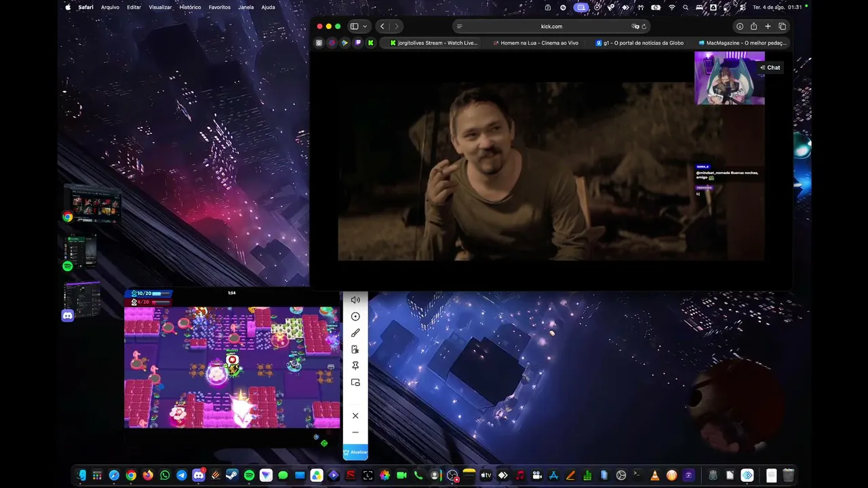Open Apple TV from the Dock
The height and width of the screenshot is (488, 868).
pyautogui.click(x=486, y=476)
